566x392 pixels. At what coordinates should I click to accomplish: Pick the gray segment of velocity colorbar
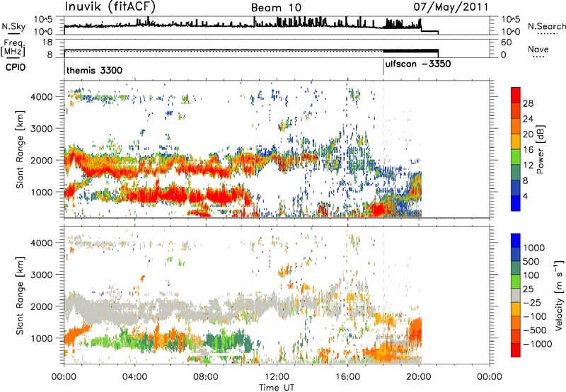516,296
